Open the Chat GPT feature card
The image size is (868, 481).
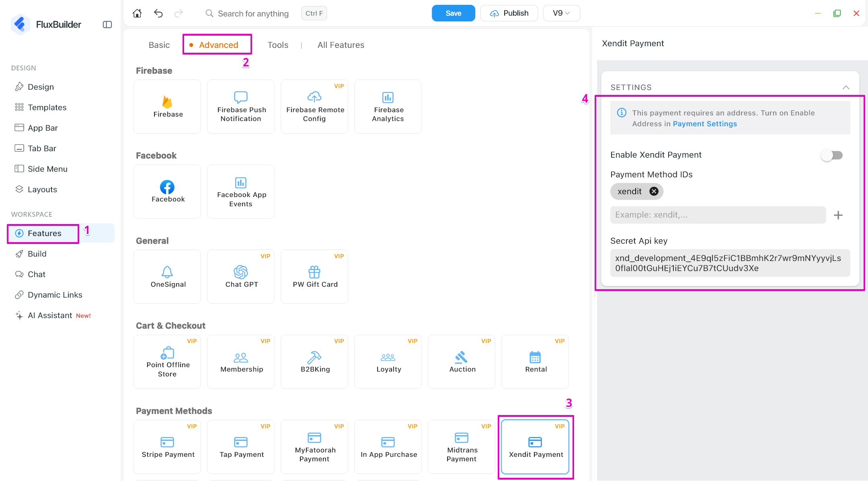pyautogui.click(x=241, y=277)
